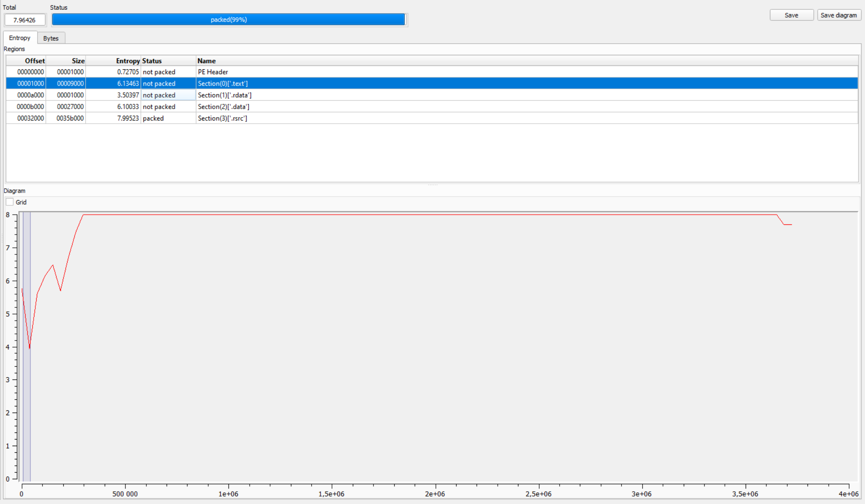The width and height of the screenshot is (865, 504).
Task: Click the Status column header
Action: point(168,61)
